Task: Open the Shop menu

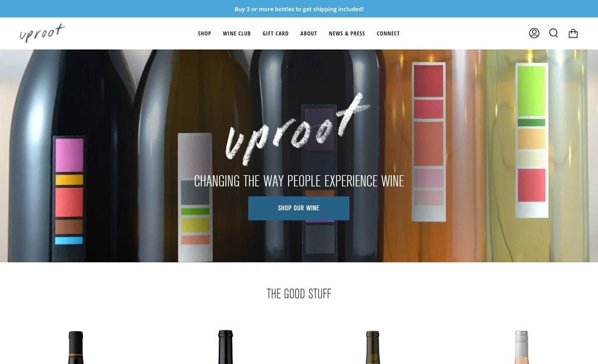Action: (204, 33)
